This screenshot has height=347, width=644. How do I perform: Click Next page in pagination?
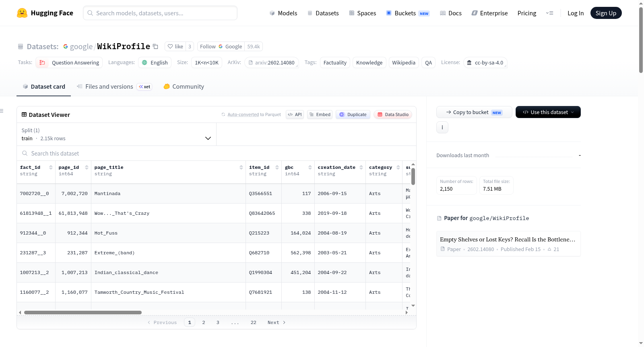[277, 322]
